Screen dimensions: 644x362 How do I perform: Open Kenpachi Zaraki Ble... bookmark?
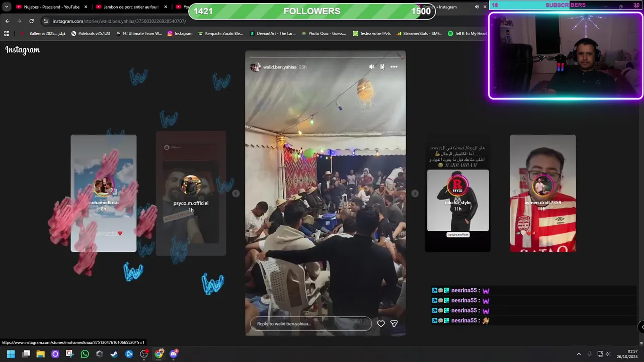click(x=220, y=34)
